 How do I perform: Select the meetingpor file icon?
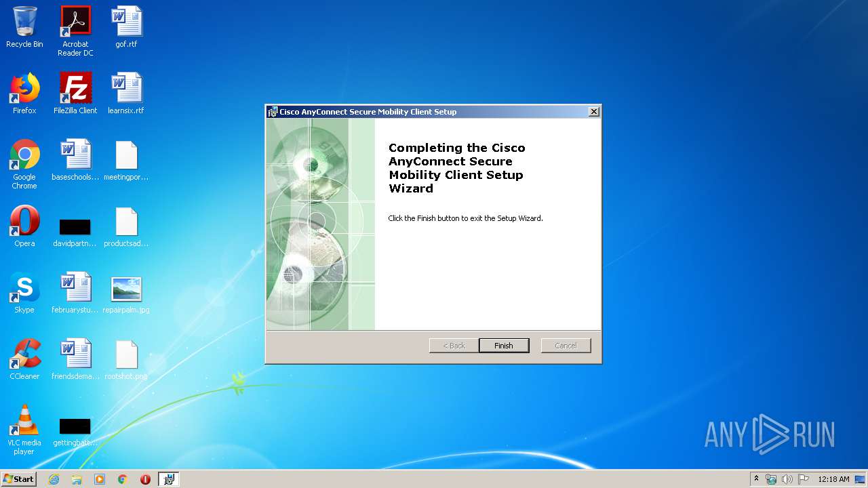[x=126, y=160]
